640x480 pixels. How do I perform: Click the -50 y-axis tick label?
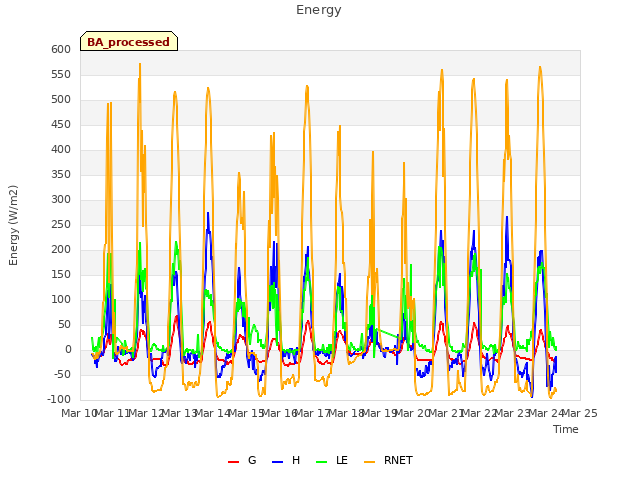pos(62,375)
